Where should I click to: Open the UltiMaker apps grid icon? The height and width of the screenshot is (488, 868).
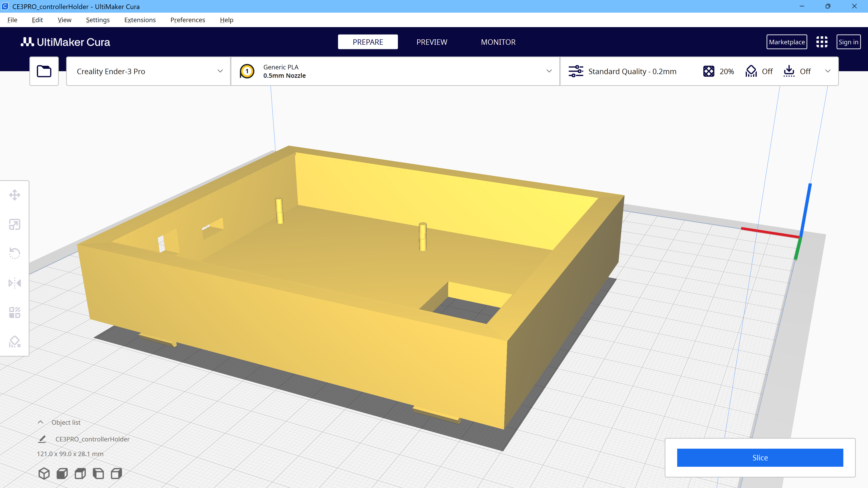[821, 42]
